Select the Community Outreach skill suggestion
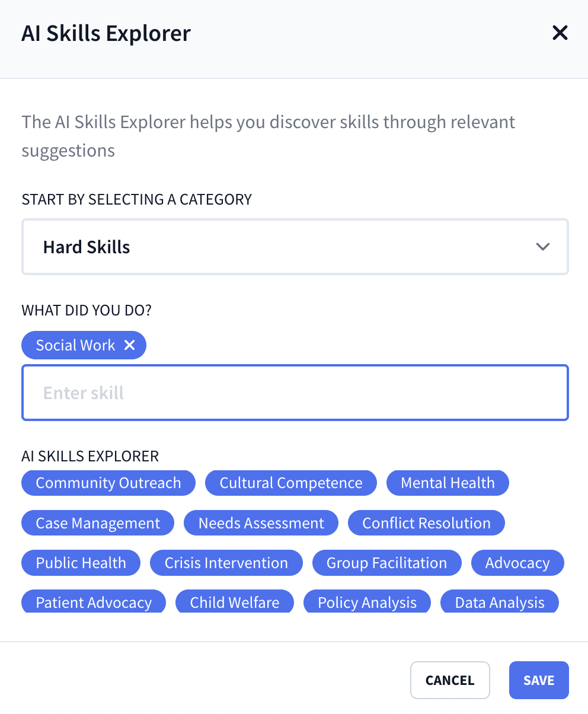Screen dimensions: 588x714 (x=108, y=483)
